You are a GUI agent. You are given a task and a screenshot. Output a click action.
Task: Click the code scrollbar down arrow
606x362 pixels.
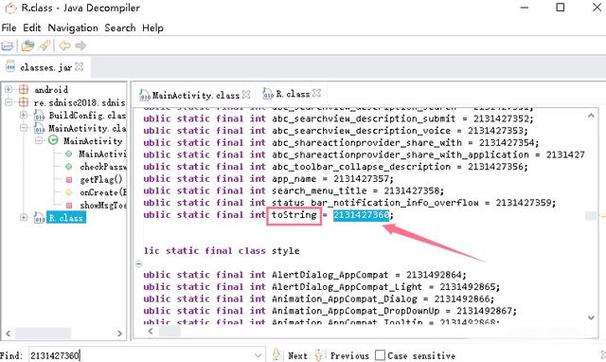pos(591,318)
